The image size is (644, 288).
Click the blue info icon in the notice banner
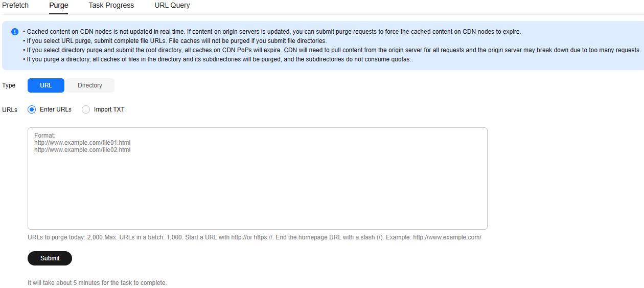pos(14,32)
